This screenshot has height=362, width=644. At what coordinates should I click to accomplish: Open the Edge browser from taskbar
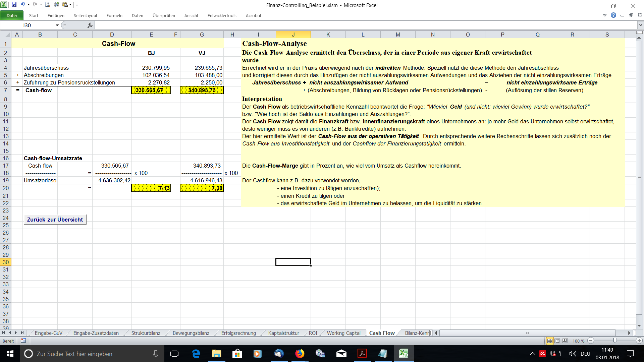click(196, 354)
